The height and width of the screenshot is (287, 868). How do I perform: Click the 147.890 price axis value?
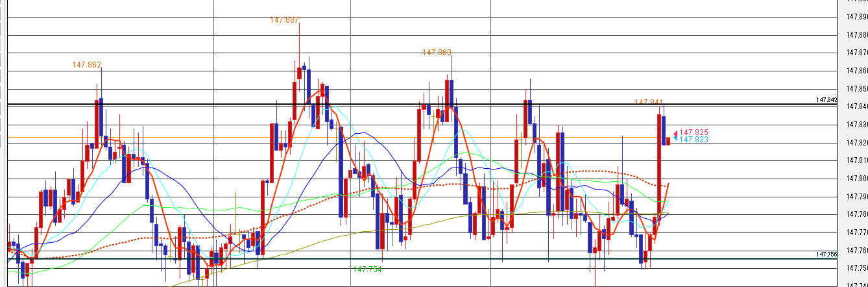[x=856, y=17]
